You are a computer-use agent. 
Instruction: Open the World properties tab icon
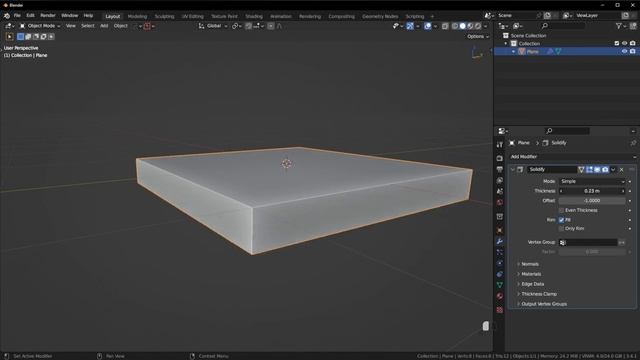click(x=500, y=202)
